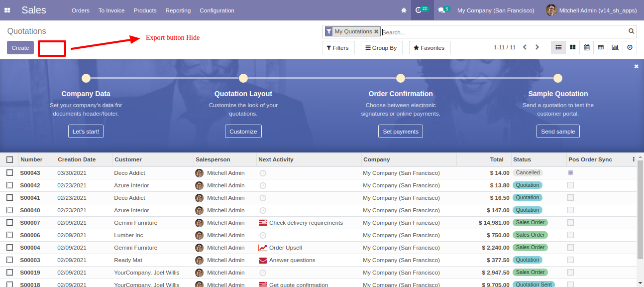This screenshot has height=287, width=644.
Task: Click the Create button
Action: click(x=20, y=48)
